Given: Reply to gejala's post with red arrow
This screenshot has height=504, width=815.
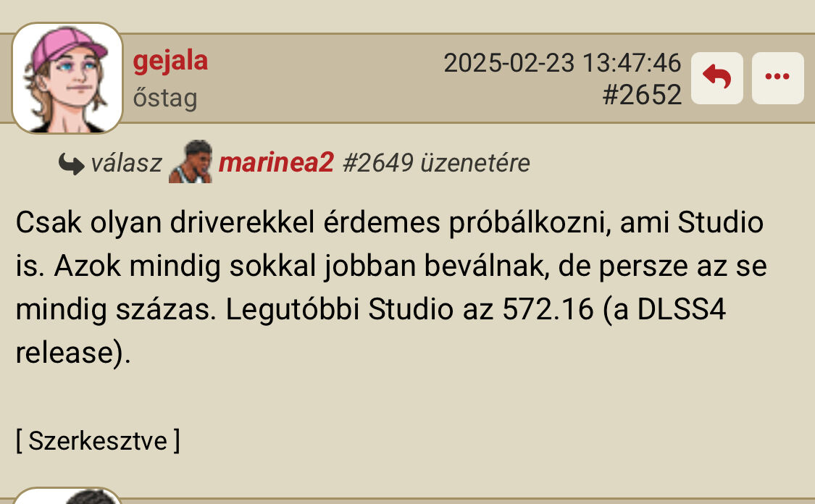Looking at the screenshot, I should click(x=716, y=78).
